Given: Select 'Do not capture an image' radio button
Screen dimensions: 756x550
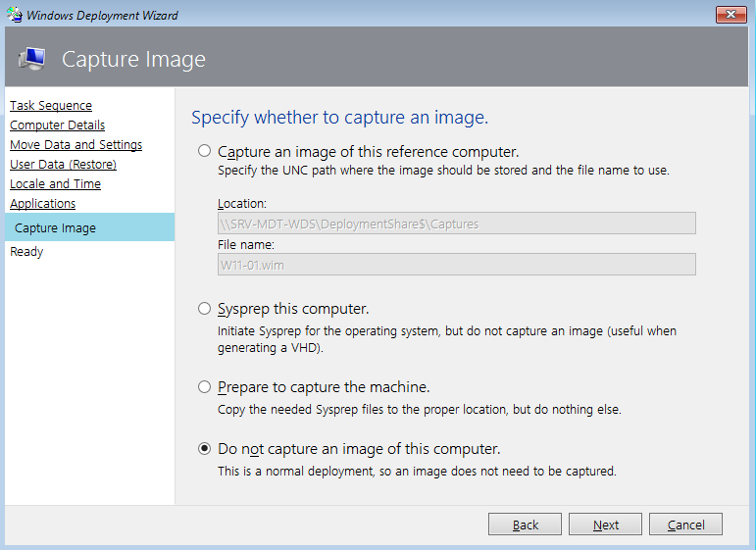Looking at the screenshot, I should point(204,448).
